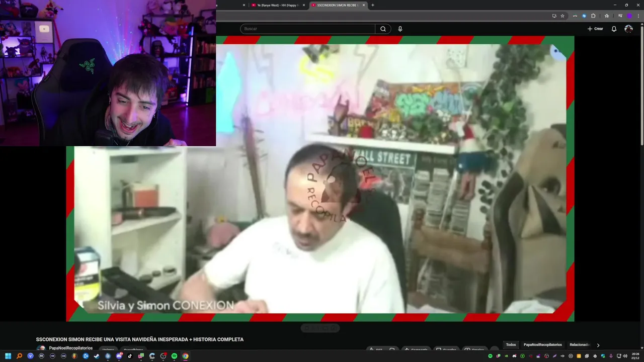
Task: Click the video player to pause
Action: [x=320, y=178]
